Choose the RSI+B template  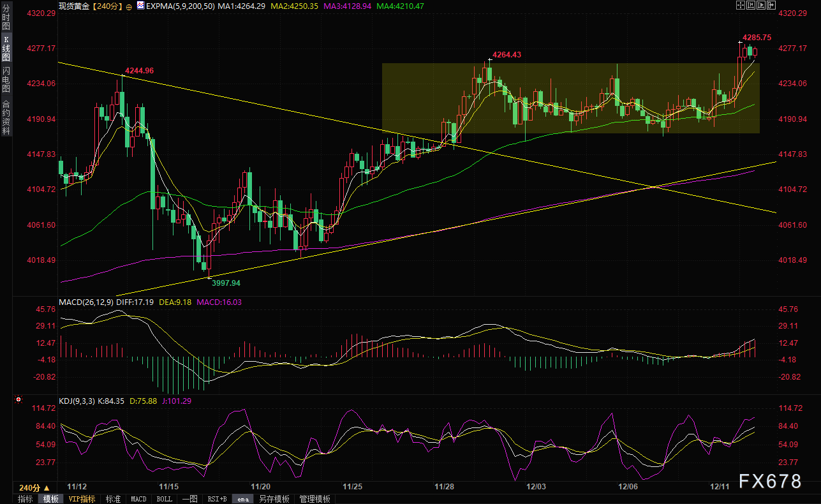pos(216,499)
